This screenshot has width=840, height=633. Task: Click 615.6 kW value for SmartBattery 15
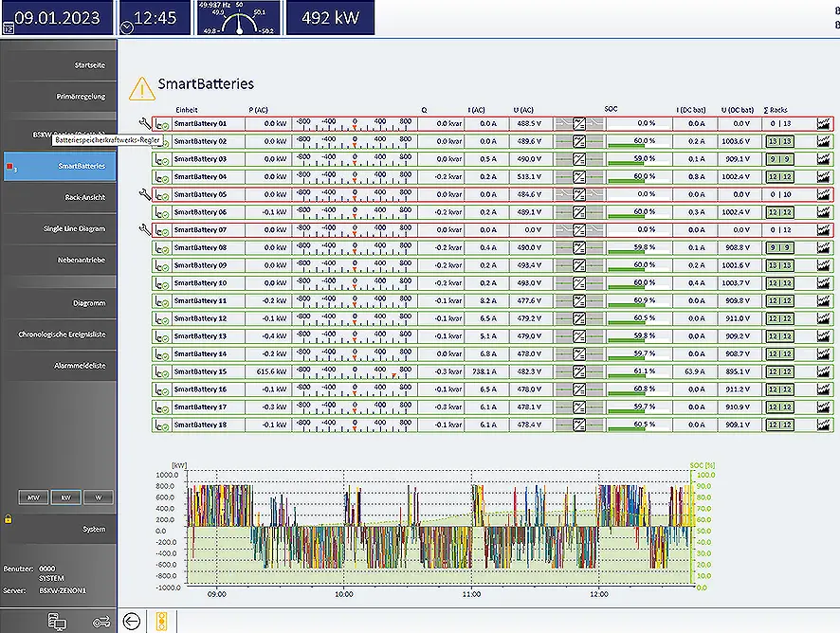pyautogui.click(x=271, y=371)
